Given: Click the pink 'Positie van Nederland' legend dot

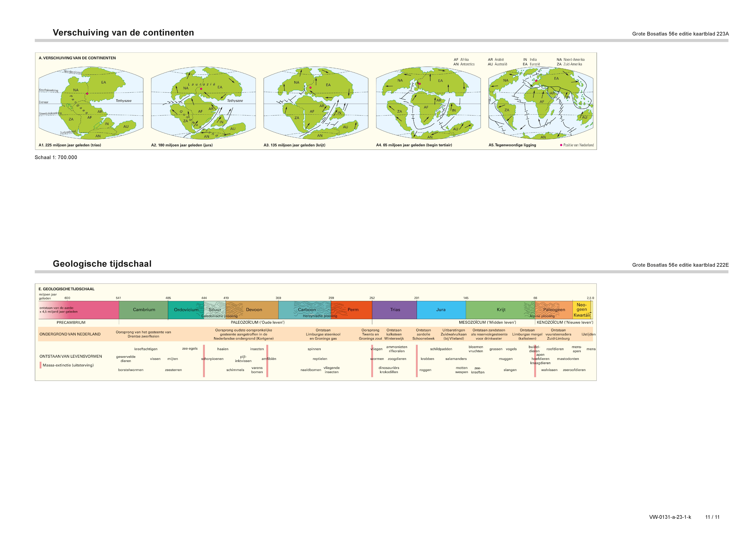Looking at the screenshot, I should (561, 145).
